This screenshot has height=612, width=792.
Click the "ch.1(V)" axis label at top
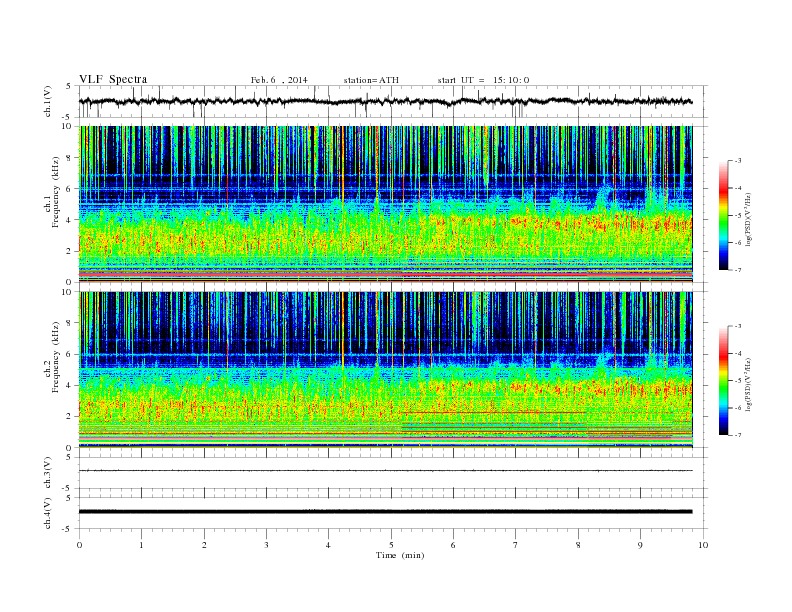click(x=48, y=101)
